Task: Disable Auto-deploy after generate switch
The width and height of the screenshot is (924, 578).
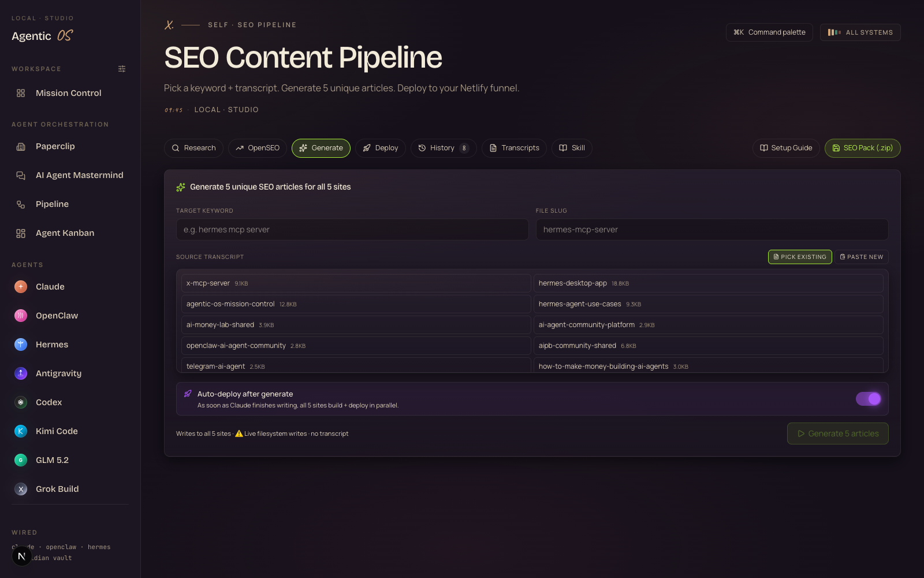Action: (869, 399)
